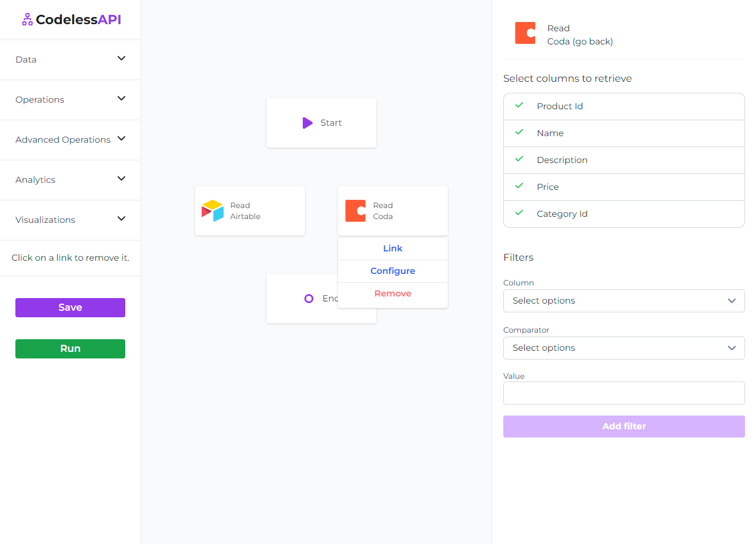The width and height of the screenshot is (756, 544).
Task: Choose Remove in the node menu
Action: point(393,294)
